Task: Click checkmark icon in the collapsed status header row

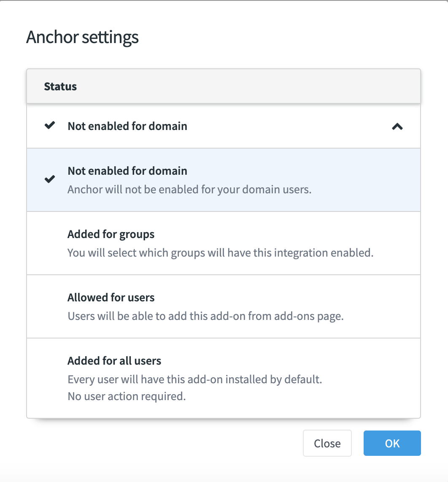Action: tap(50, 125)
